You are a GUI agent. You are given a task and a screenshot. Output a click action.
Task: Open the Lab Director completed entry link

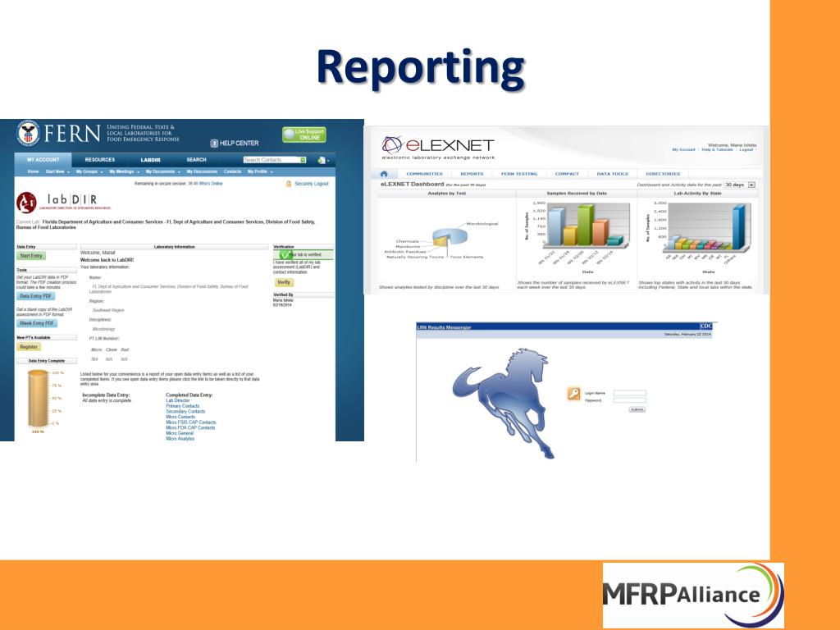pyautogui.click(x=178, y=400)
